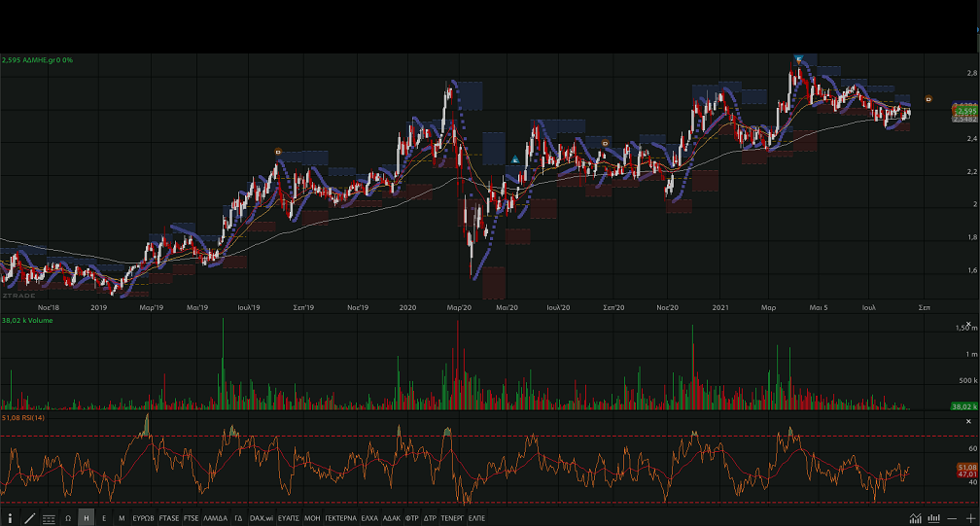Click the blue triangle event marker near Μαϊ'20
980x526 pixels.
tap(515, 158)
